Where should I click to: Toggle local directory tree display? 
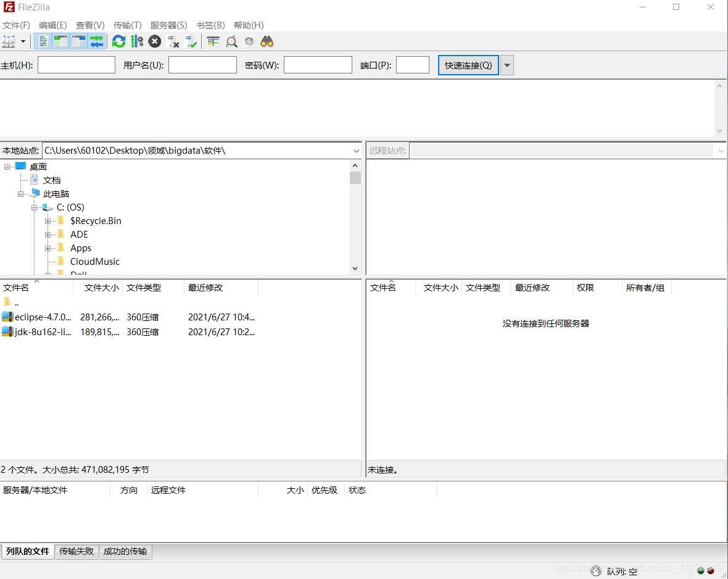click(x=61, y=42)
